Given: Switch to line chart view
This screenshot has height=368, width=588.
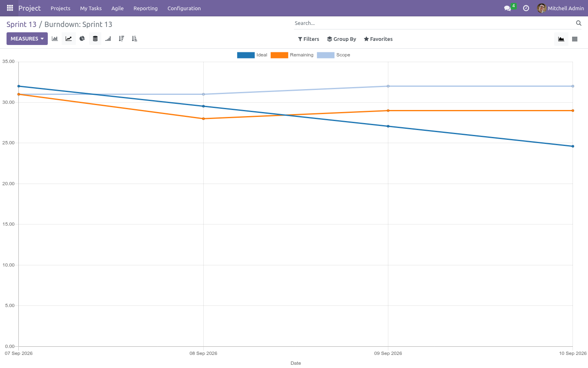Looking at the screenshot, I should pos(69,39).
